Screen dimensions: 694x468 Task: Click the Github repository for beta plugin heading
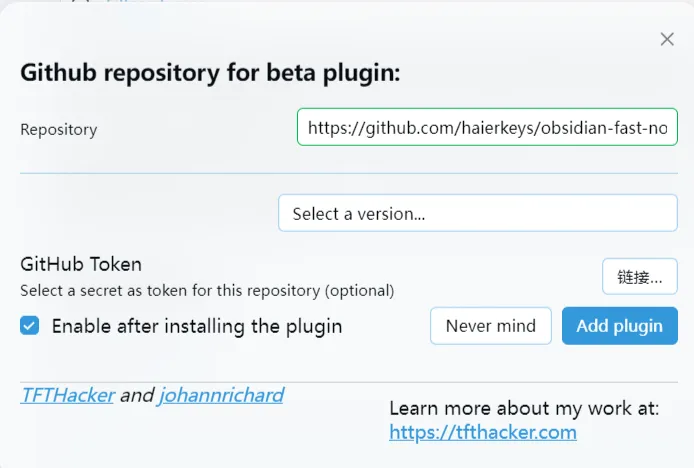click(x=210, y=73)
